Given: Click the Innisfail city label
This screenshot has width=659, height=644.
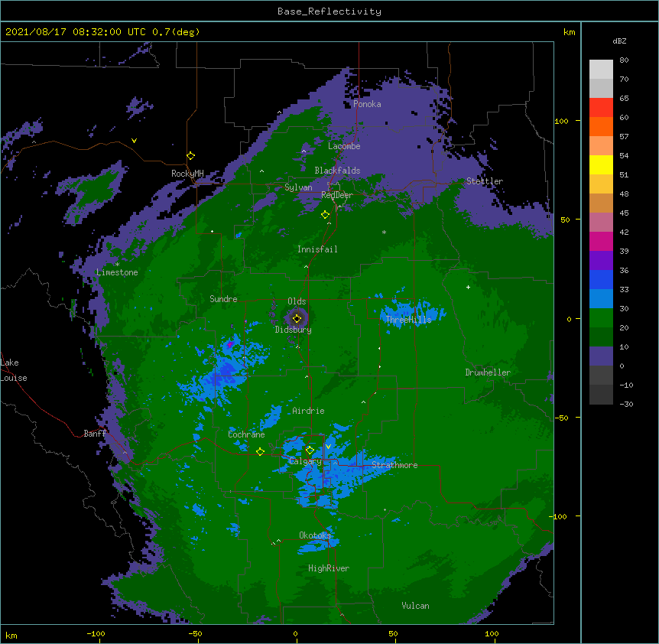Looking at the screenshot, I should click(317, 249).
